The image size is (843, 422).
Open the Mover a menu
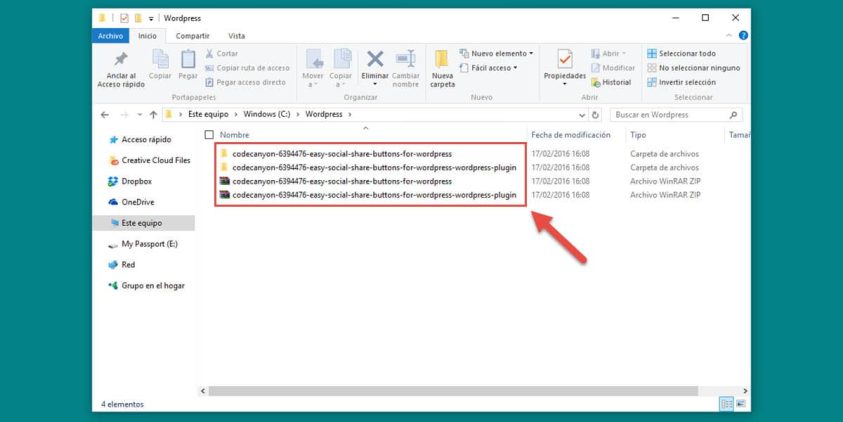[x=313, y=69]
